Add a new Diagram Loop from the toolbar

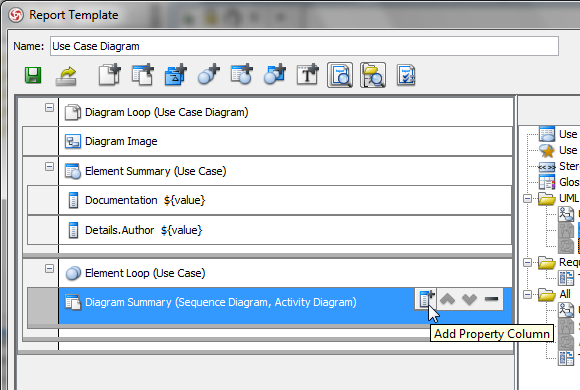[x=109, y=75]
